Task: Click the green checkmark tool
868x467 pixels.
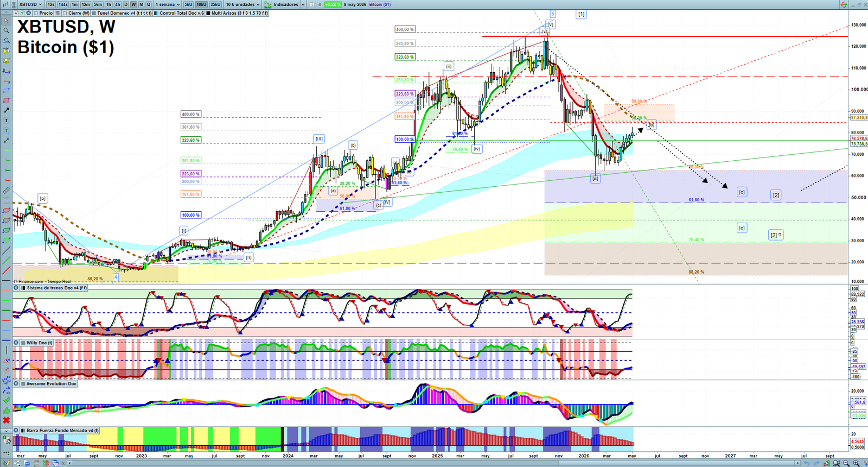Action: [x=6, y=400]
